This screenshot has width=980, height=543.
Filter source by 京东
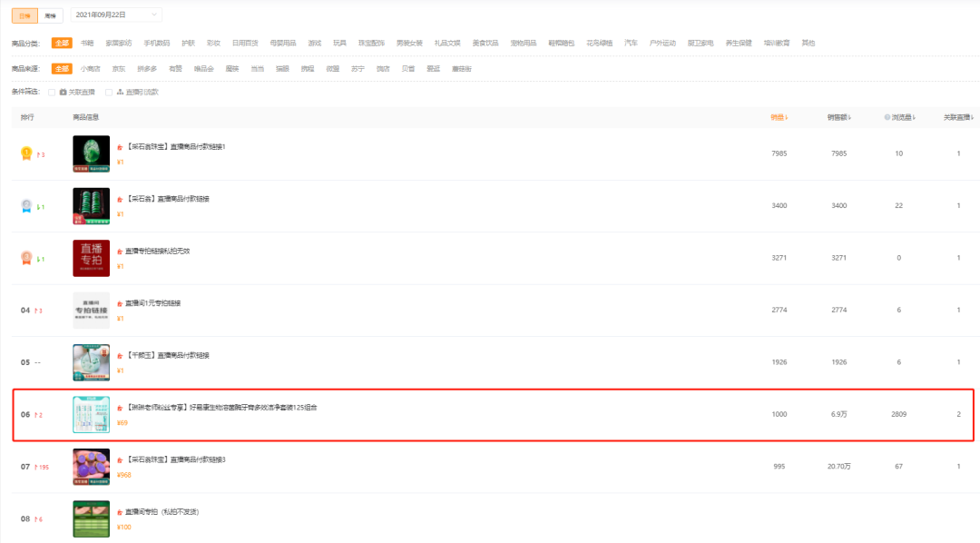(119, 69)
